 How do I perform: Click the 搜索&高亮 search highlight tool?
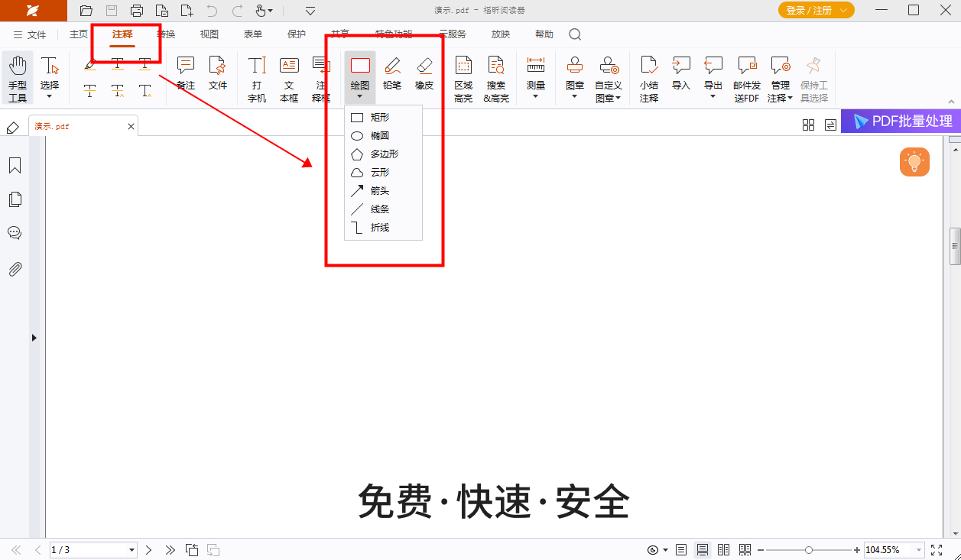point(496,79)
